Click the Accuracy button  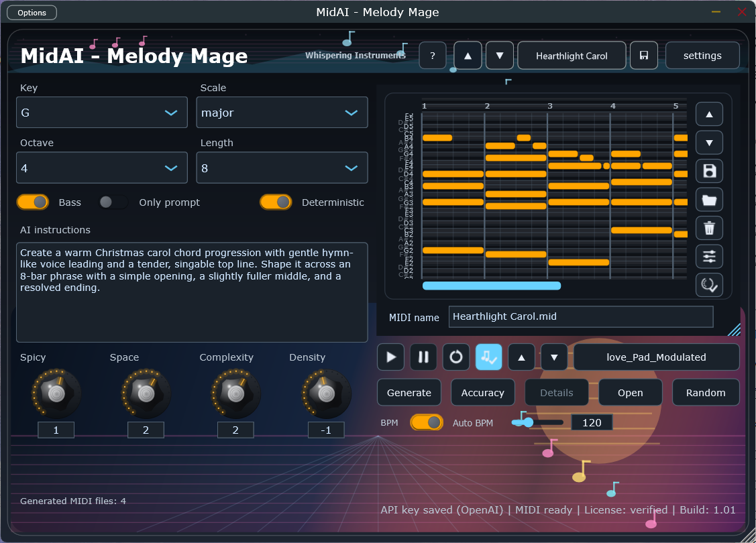(x=482, y=393)
